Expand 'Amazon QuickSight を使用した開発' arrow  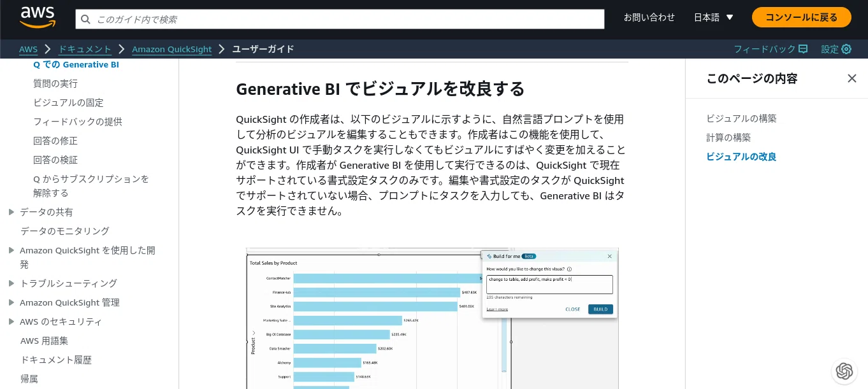click(11, 250)
